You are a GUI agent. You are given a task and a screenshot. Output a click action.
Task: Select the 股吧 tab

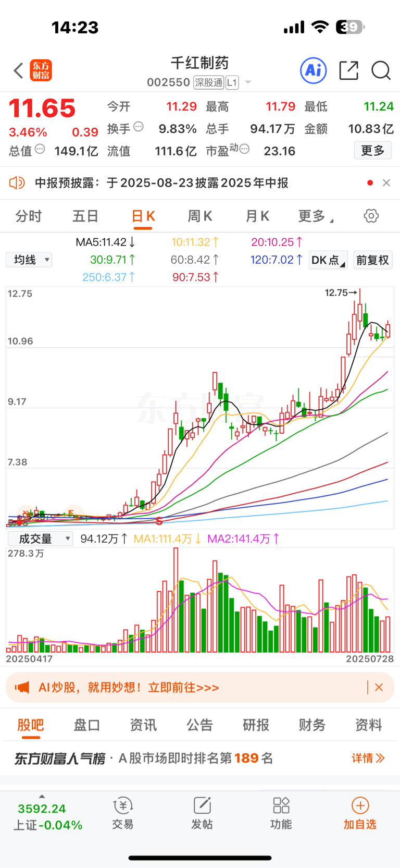31,725
